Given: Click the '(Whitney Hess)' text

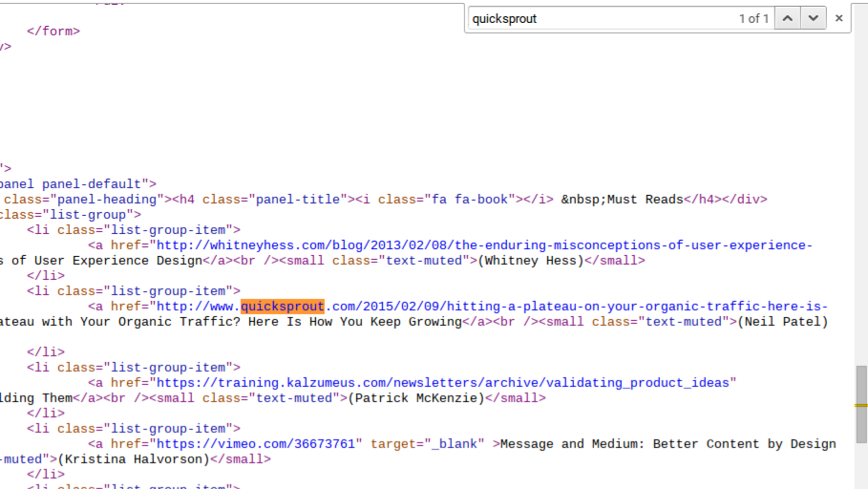Looking at the screenshot, I should [531, 261].
